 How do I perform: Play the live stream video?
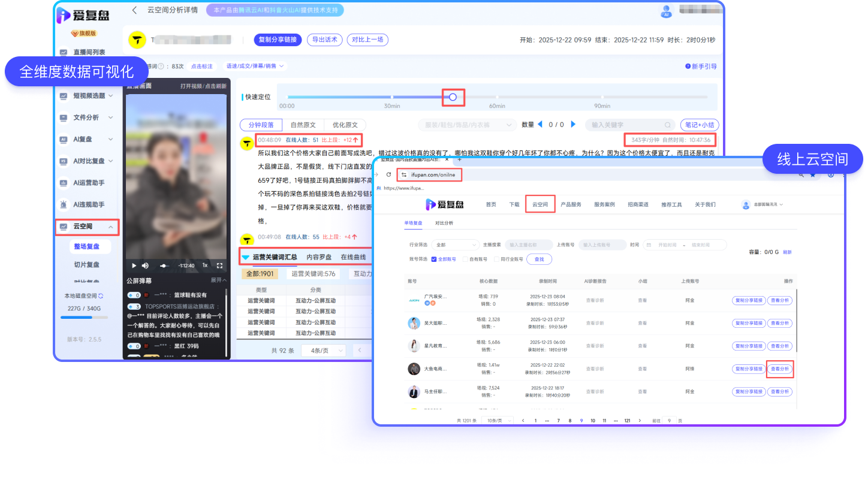click(x=134, y=265)
